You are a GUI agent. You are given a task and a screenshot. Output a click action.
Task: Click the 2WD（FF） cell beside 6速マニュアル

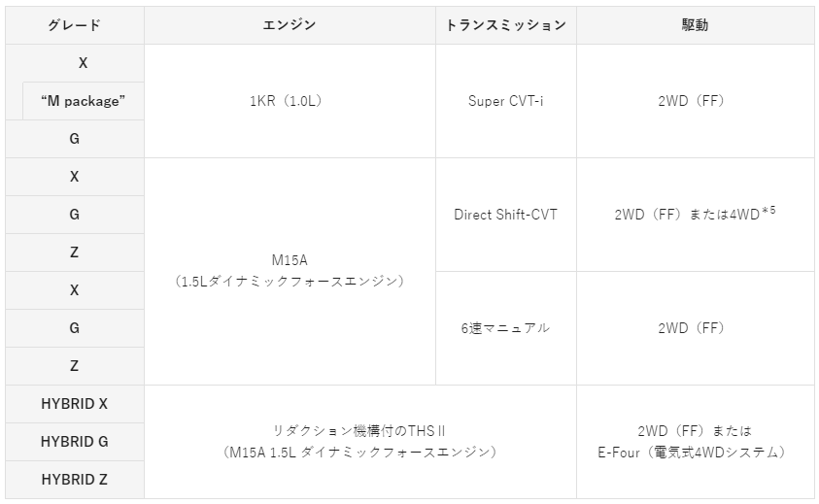pyautogui.click(x=695, y=328)
